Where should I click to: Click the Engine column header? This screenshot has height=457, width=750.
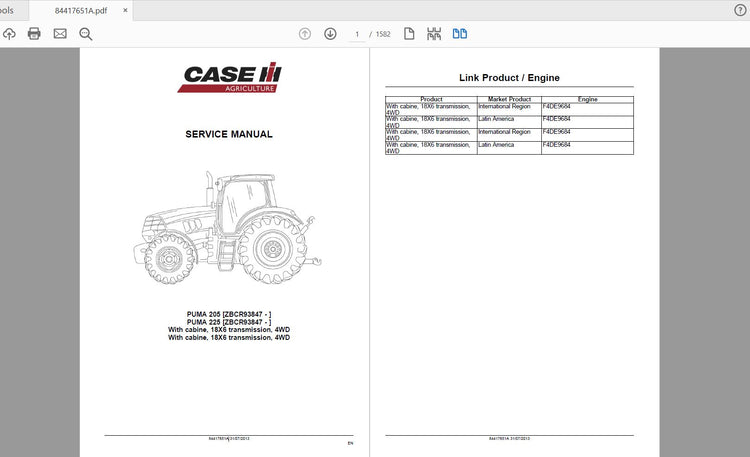pyautogui.click(x=587, y=99)
